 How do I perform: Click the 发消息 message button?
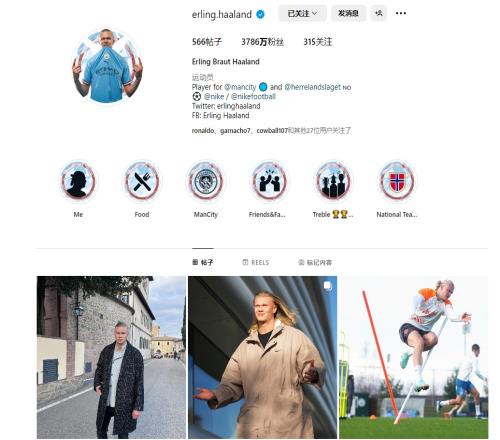(x=348, y=13)
